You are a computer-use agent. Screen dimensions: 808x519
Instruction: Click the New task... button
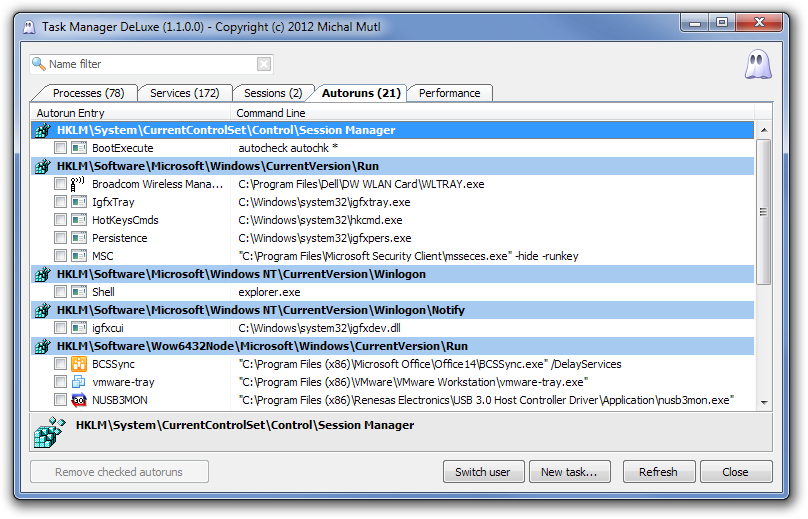tap(569, 472)
